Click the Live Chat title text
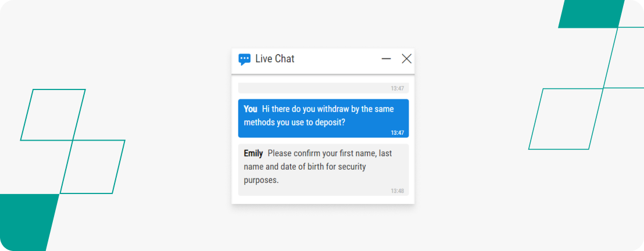 275,59
